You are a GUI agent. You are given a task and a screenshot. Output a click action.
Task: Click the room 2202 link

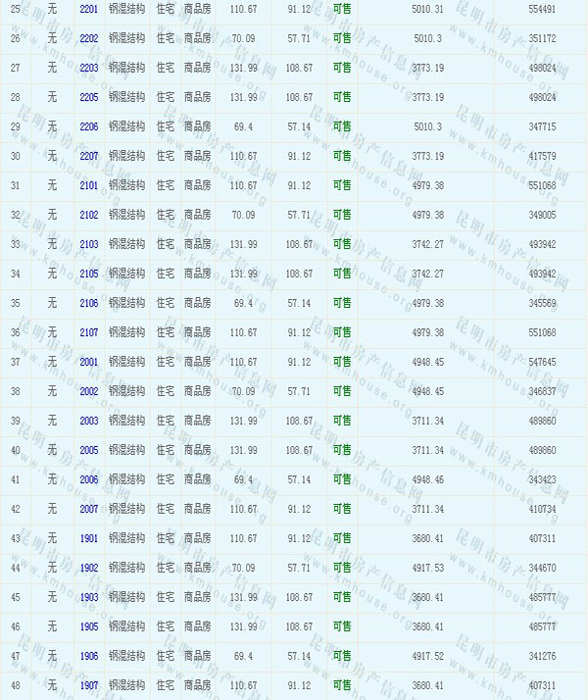click(89, 38)
